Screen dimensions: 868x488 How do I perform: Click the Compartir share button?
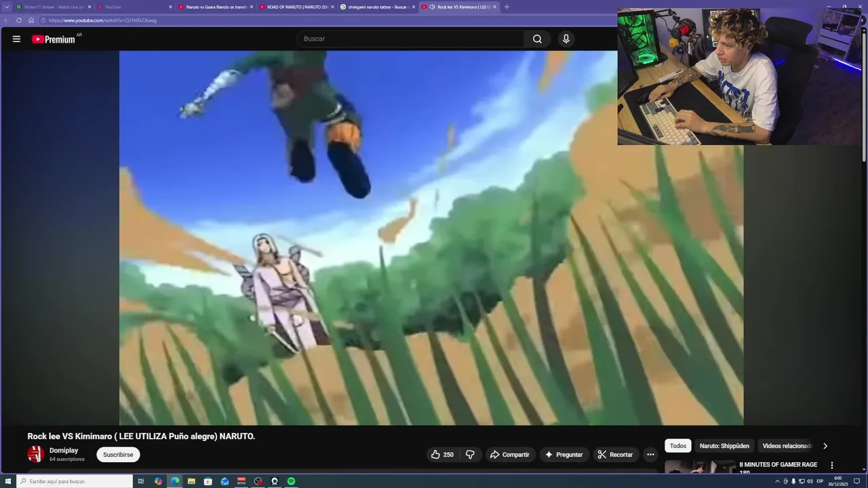(509, 455)
